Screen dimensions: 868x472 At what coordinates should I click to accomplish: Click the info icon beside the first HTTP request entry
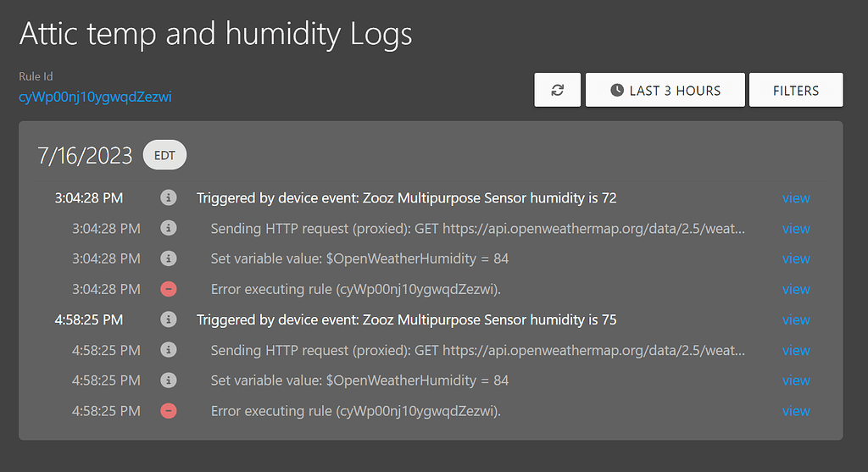169,228
